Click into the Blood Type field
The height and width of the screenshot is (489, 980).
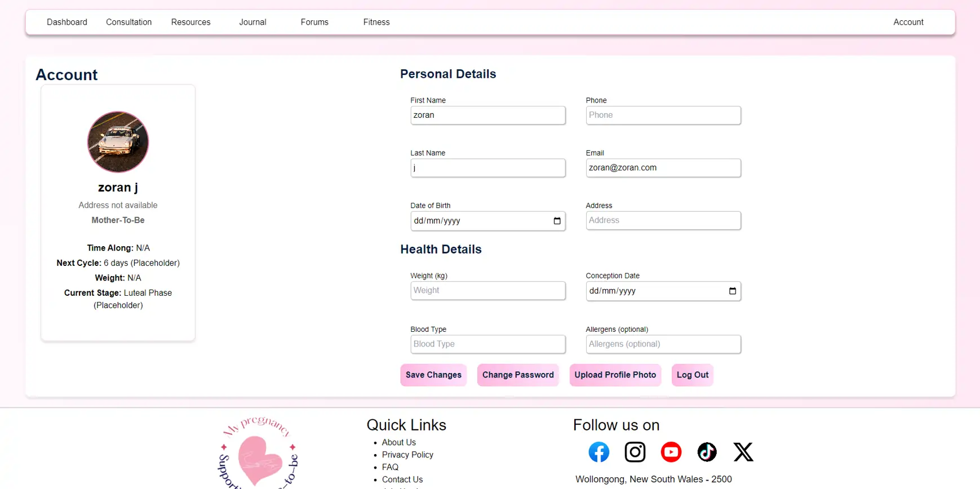point(487,344)
